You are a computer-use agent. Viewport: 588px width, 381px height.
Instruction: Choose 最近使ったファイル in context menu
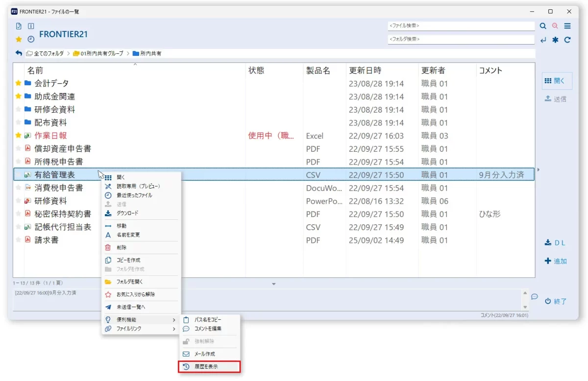[x=141, y=195]
